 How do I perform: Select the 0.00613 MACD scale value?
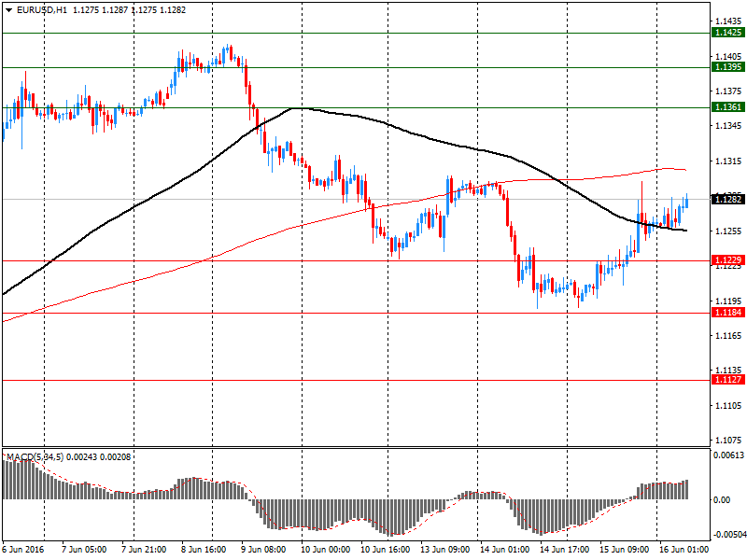(729, 455)
